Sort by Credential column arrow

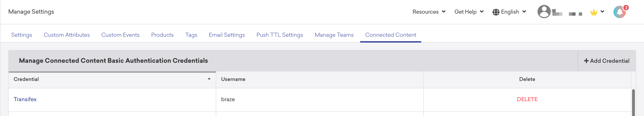click(209, 79)
